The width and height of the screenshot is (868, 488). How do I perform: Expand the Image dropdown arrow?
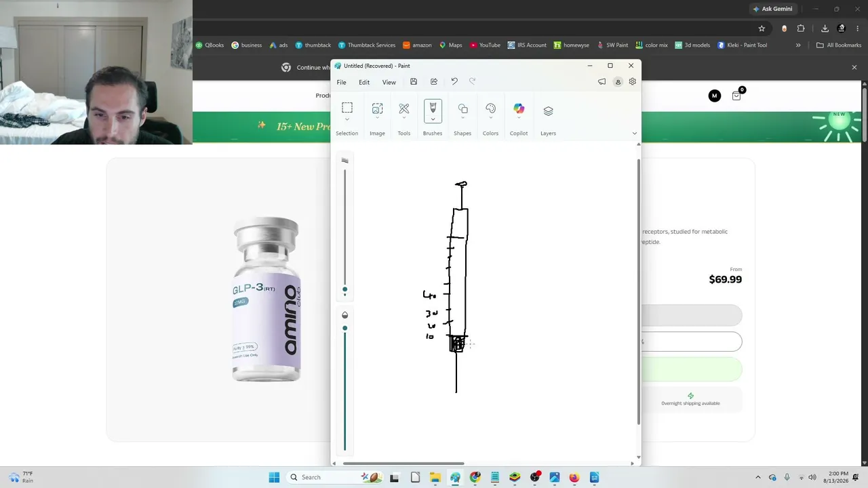[377, 119]
